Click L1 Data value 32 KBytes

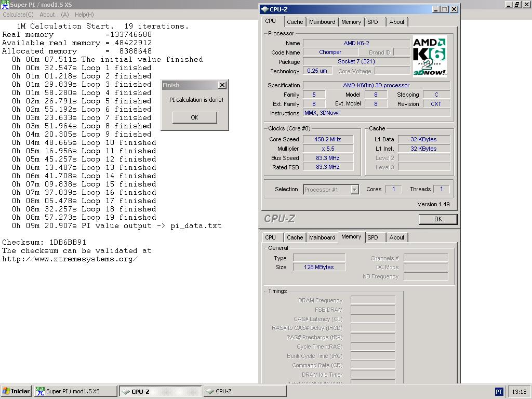pos(424,139)
